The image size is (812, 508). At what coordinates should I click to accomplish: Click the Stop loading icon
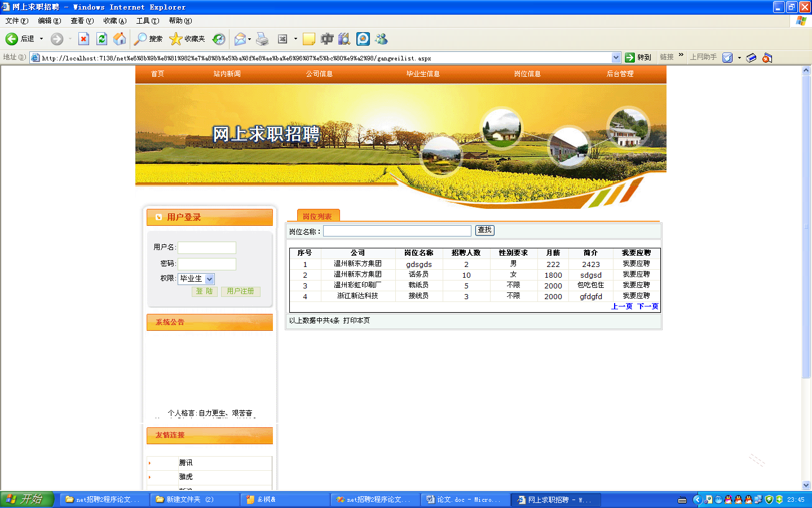click(x=83, y=38)
